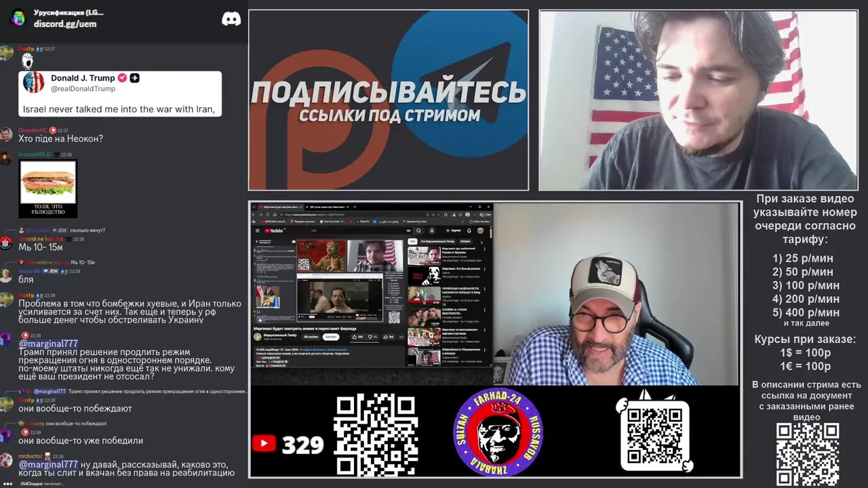Click @marginal777 mention above Трамп принял решение

(x=48, y=344)
